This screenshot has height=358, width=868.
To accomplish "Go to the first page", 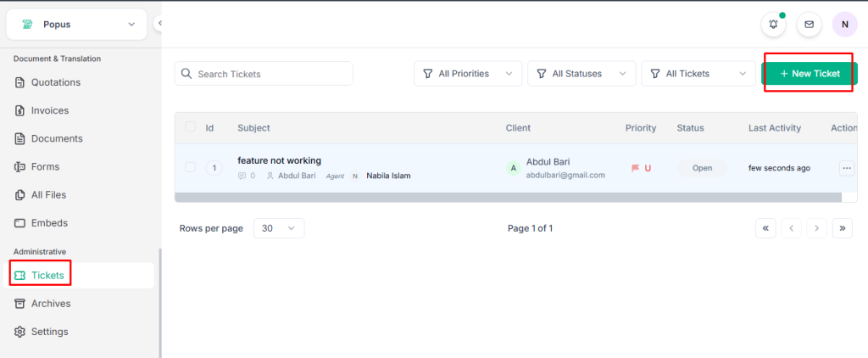I will 765,228.
